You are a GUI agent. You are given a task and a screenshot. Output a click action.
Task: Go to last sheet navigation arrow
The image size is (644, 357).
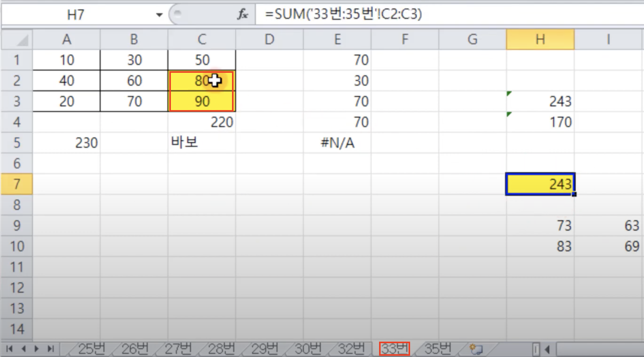click(x=51, y=349)
